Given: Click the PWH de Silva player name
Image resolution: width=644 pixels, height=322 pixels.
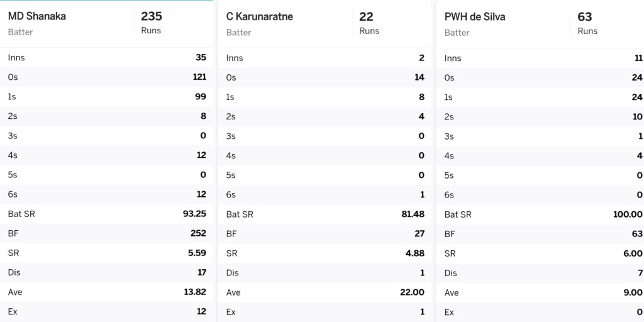Looking at the screenshot, I should click(475, 17).
